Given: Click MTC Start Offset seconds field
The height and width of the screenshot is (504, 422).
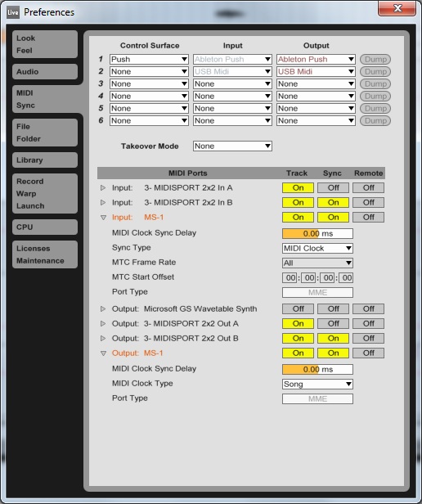Looking at the screenshot, I should pyautogui.click(x=328, y=278).
